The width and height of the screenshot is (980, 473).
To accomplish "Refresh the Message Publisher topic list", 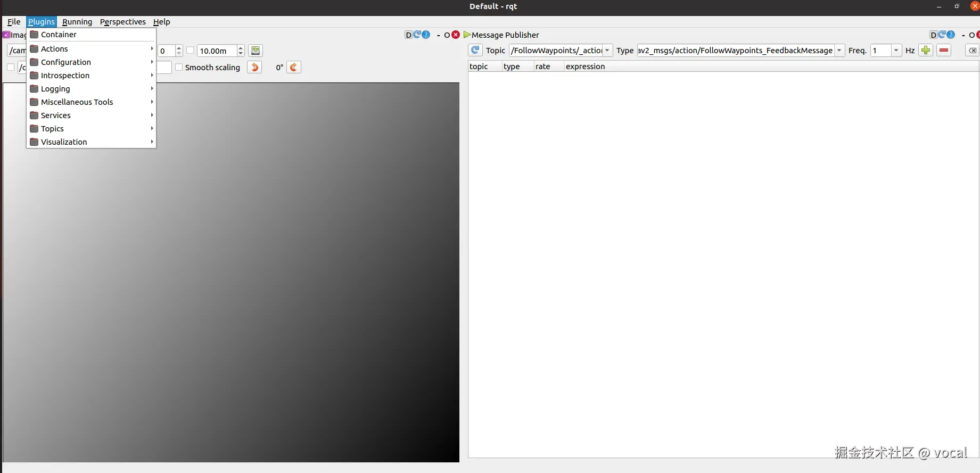I will (x=475, y=50).
